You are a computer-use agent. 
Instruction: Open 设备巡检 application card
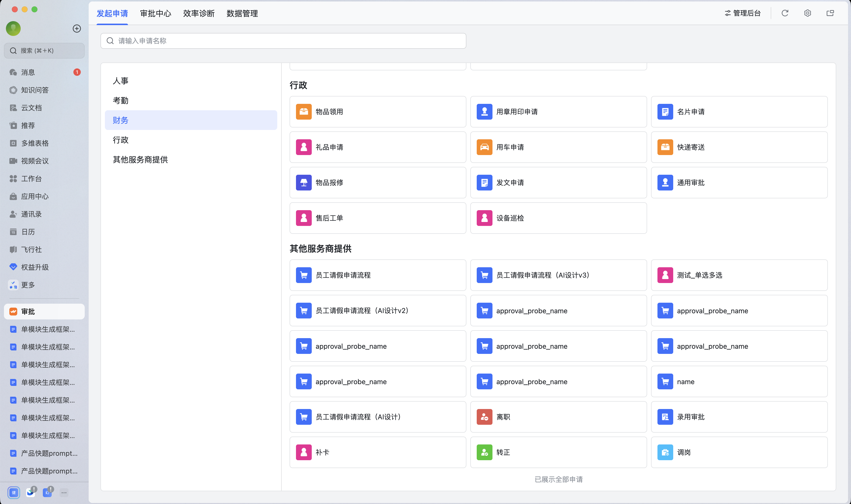pyautogui.click(x=558, y=218)
